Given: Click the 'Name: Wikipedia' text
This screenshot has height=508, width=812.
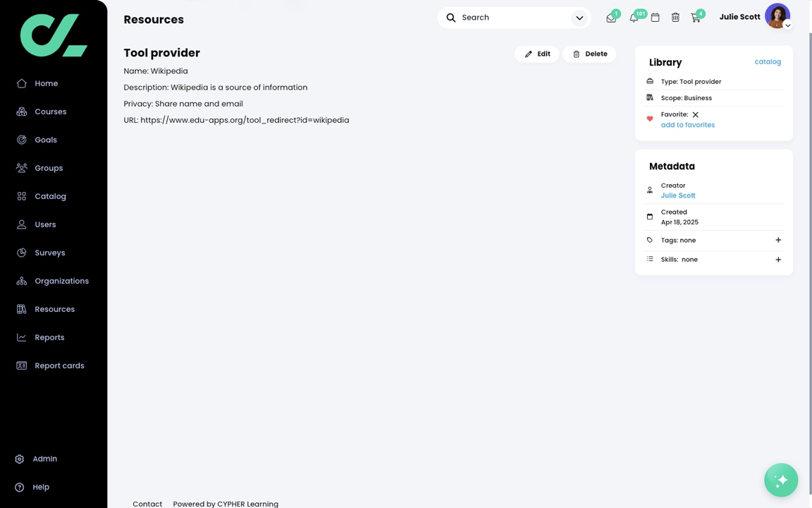Looking at the screenshot, I should [x=155, y=71].
